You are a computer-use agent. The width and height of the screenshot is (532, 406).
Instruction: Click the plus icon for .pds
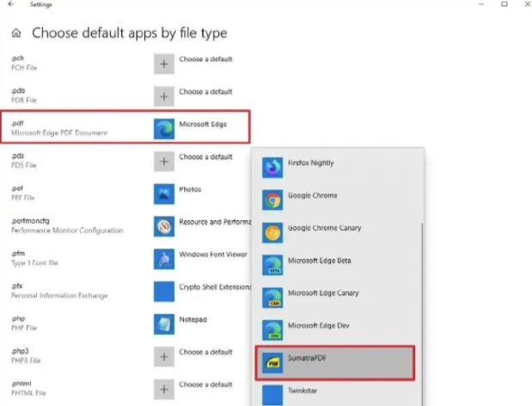[x=164, y=162]
